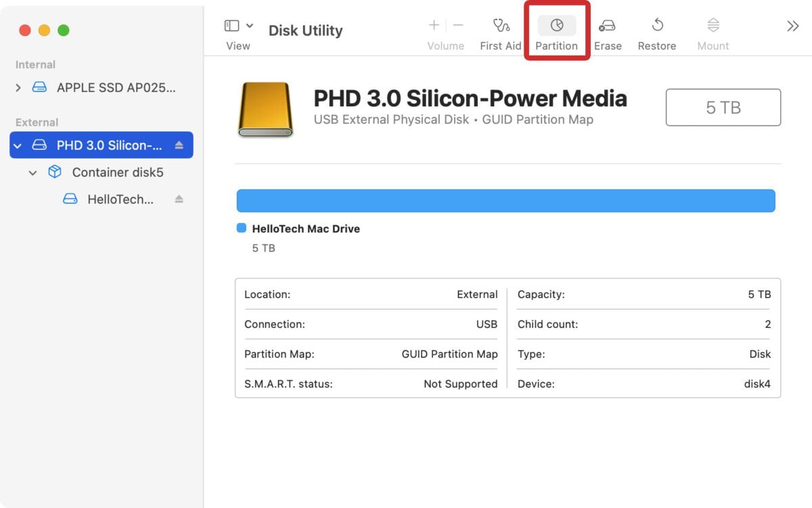812x508 pixels.
Task: Click the 5 TB capacity box
Action: pos(723,108)
